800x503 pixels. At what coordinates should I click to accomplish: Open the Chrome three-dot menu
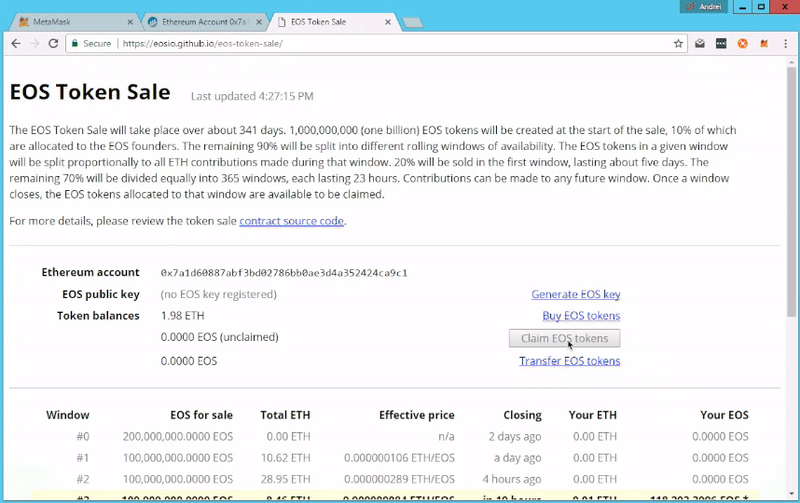[785, 43]
